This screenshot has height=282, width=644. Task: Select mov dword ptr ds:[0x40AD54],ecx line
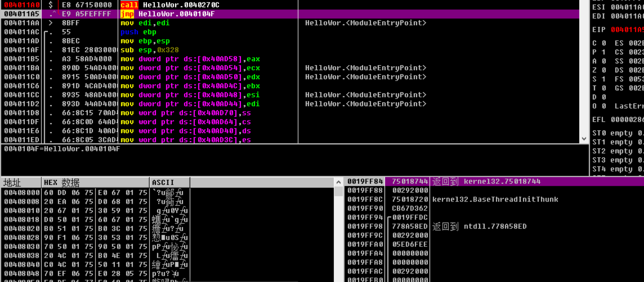[190, 68]
